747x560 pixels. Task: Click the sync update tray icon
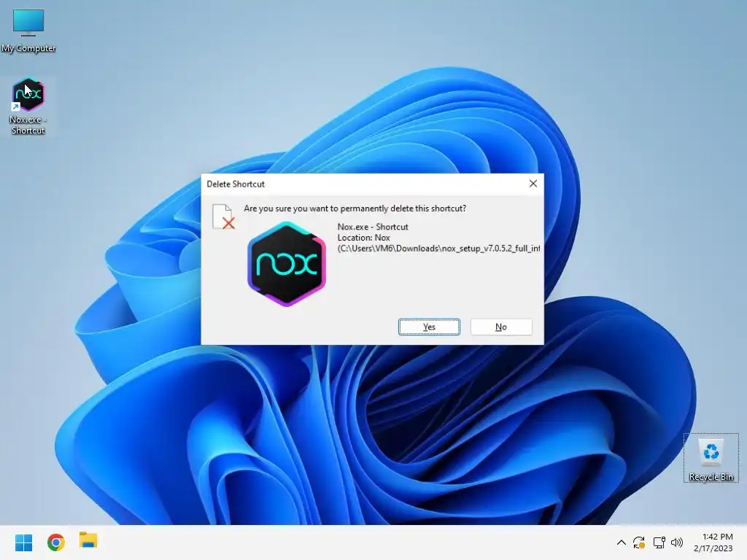click(639, 542)
